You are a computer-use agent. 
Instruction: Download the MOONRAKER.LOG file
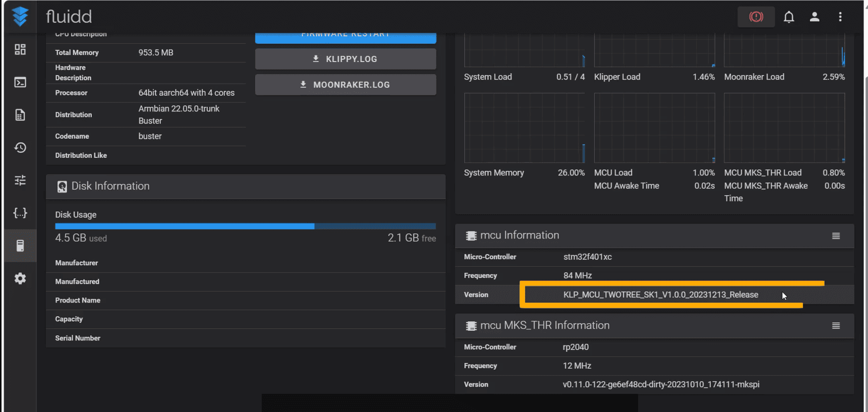click(x=345, y=85)
